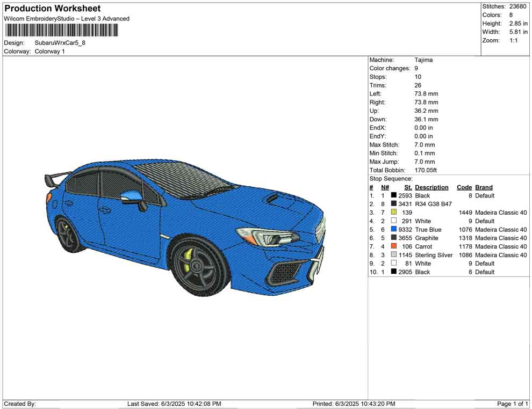Click the car's headlight
This screenshot has width=532, height=409.
pyautogui.click(x=260, y=236)
